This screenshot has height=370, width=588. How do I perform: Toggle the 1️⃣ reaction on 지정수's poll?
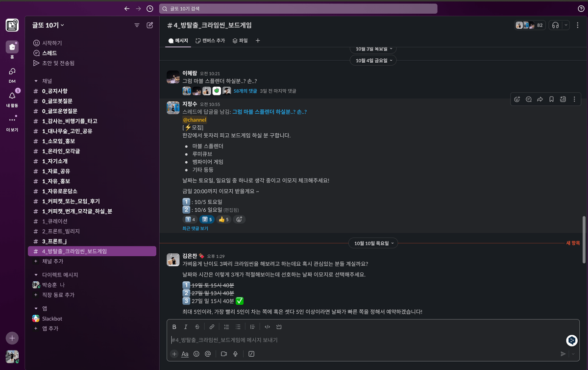click(190, 219)
